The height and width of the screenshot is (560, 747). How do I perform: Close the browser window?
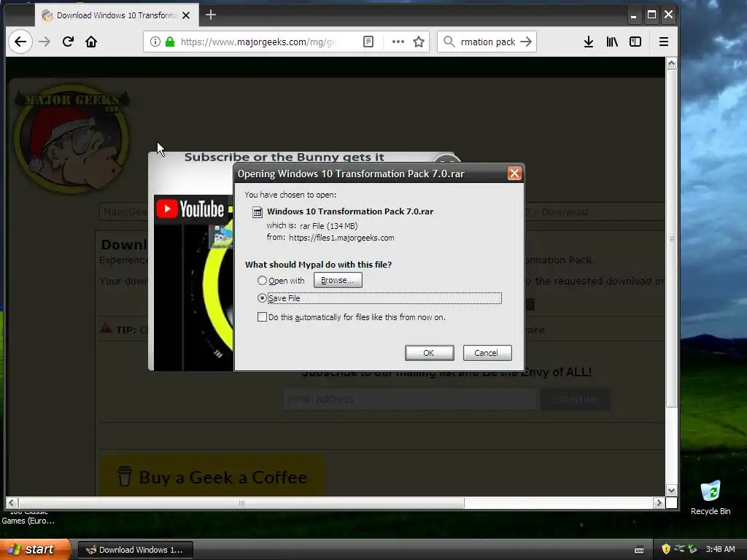(x=669, y=15)
